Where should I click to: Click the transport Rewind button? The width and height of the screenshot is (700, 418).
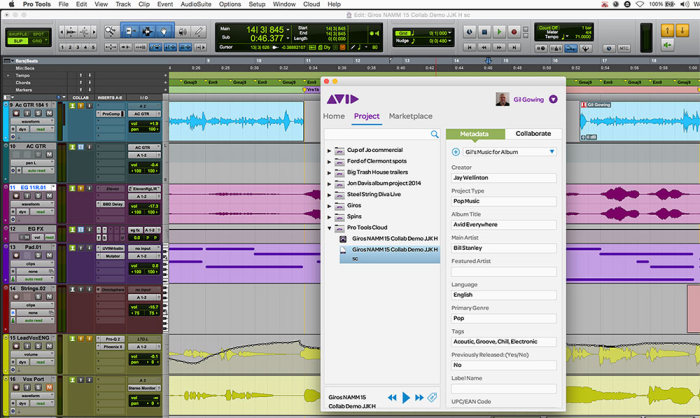(484, 47)
